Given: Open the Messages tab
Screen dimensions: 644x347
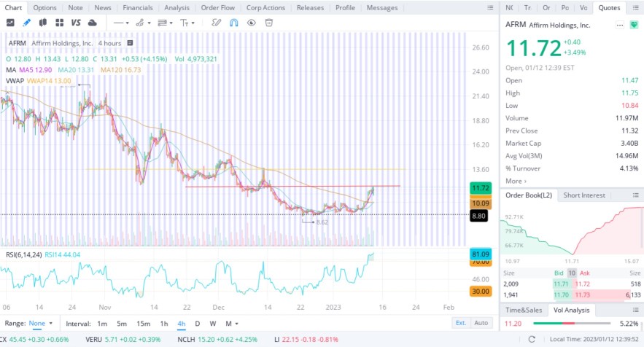Looking at the screenshot, I should click(x=382, y=8).
